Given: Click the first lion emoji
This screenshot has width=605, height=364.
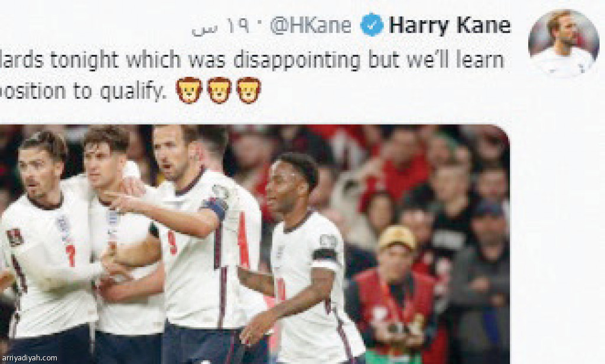Looking at the screenshot, I should pyautogui.click(x=188, y=91).
